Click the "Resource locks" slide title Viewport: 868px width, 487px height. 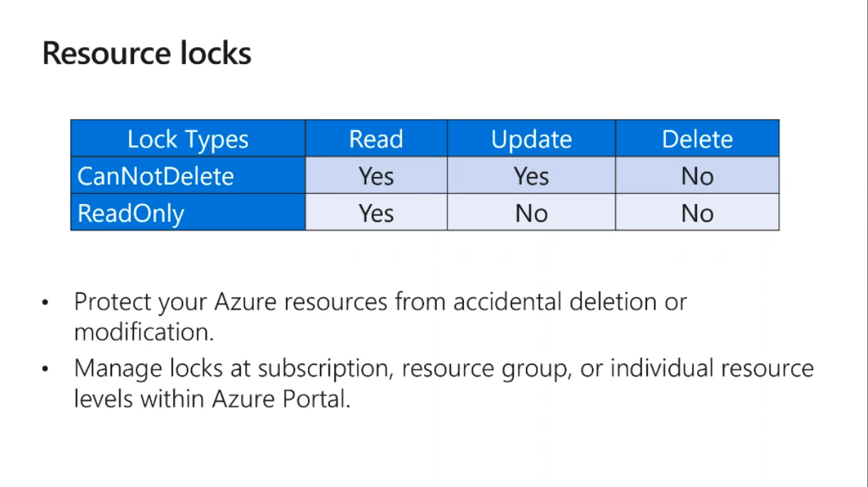147,54
